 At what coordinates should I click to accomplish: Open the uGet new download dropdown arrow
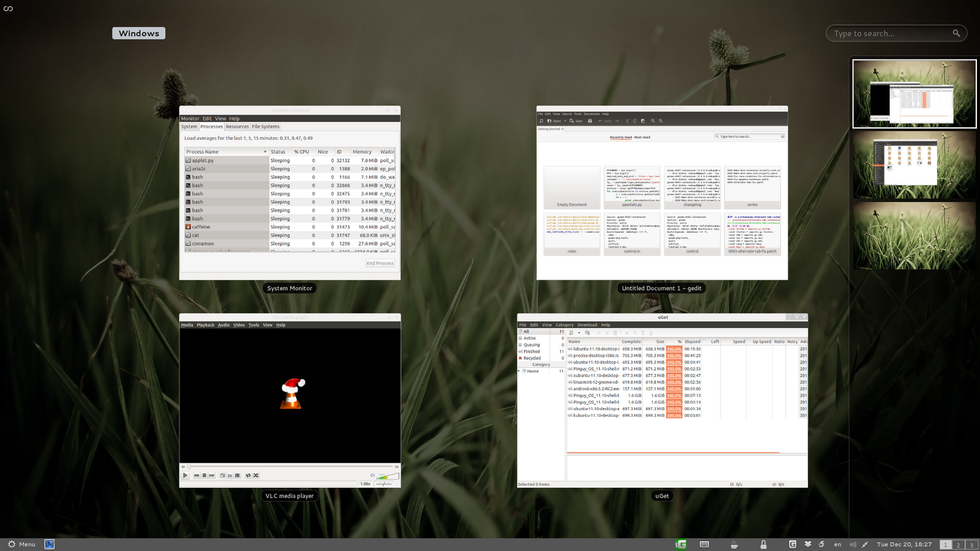pyautogui.click(x=579, y=333)
